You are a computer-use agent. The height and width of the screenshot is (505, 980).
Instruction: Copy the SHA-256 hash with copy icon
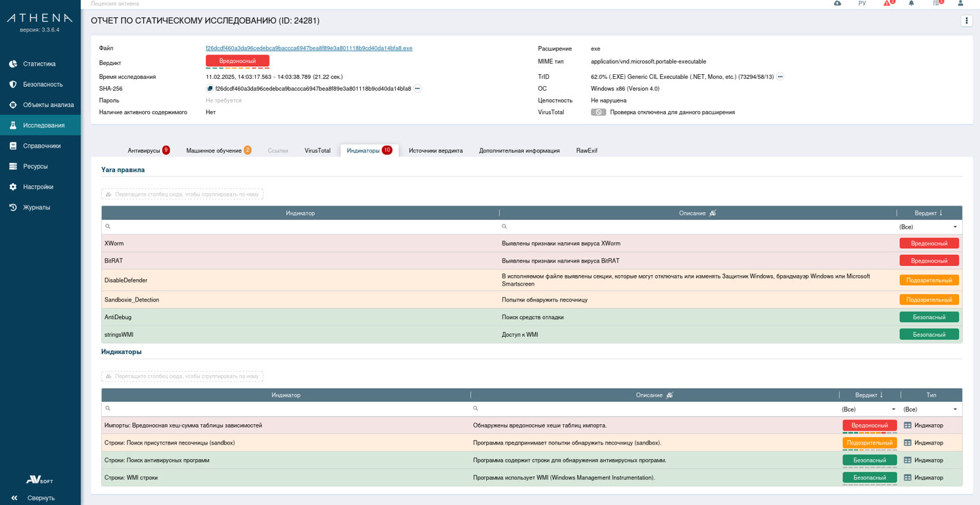(x=210, y=89)
